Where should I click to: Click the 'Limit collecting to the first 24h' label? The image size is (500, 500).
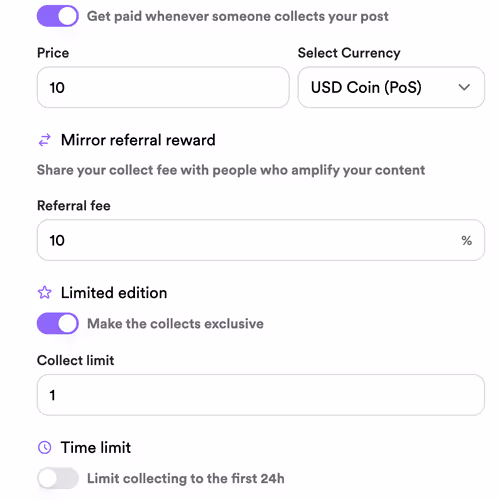(x=186, y=478)
